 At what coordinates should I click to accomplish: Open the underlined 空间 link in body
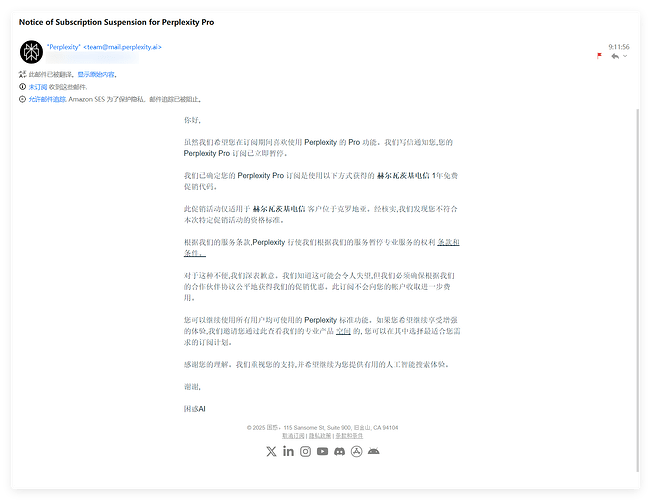(x=343, y=331)
